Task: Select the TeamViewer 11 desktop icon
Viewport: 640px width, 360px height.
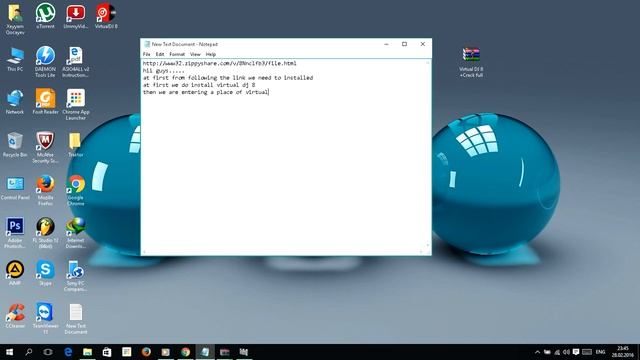Action: pos(45,318)
